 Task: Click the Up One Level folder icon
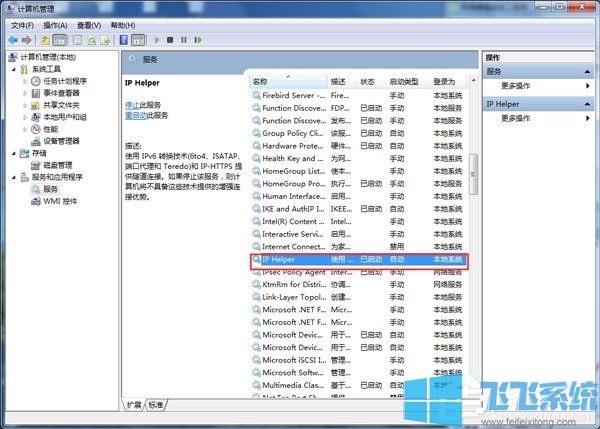point(45,40)
